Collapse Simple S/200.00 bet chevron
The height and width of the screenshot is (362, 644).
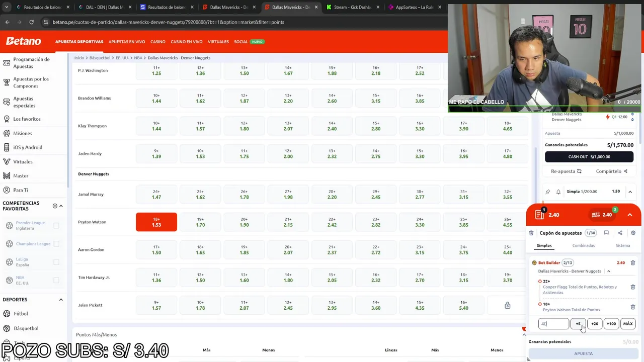pos(630,192)
